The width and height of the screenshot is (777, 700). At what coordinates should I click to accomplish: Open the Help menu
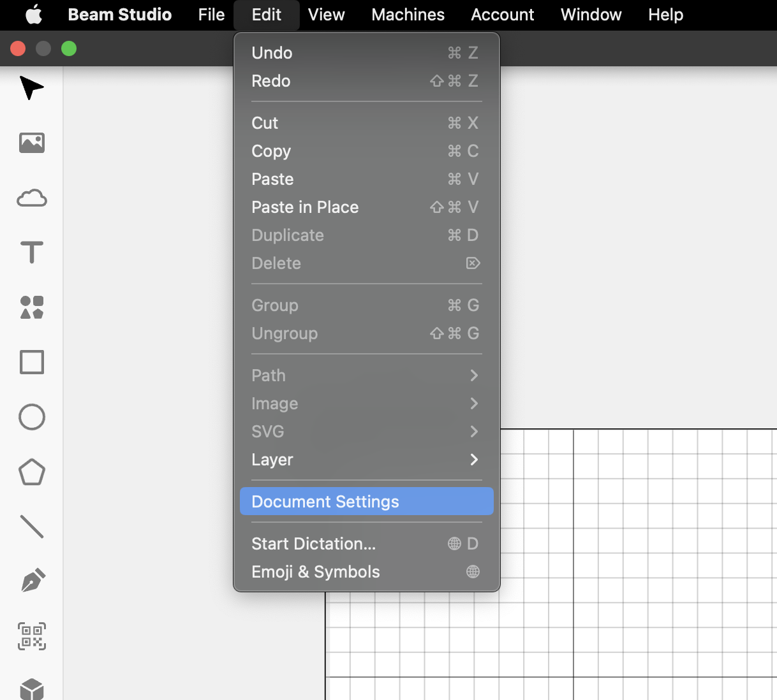[x=666, y=15]
